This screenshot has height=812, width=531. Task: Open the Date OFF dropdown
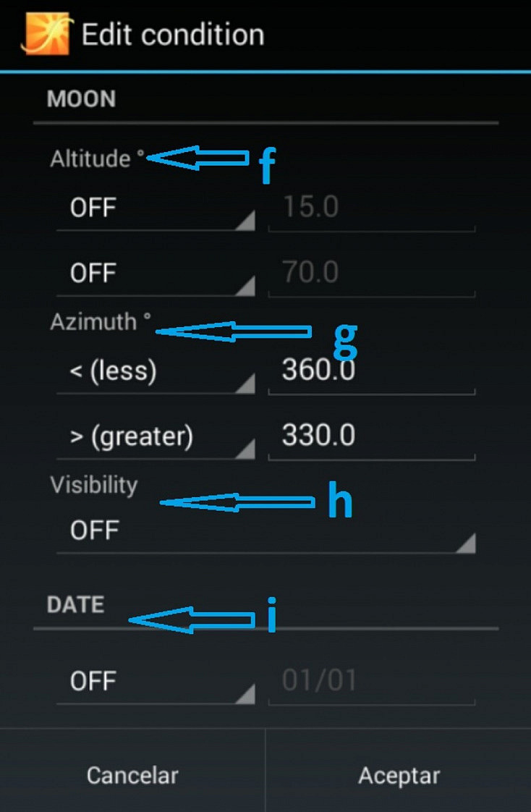click(x=156, y=682)
